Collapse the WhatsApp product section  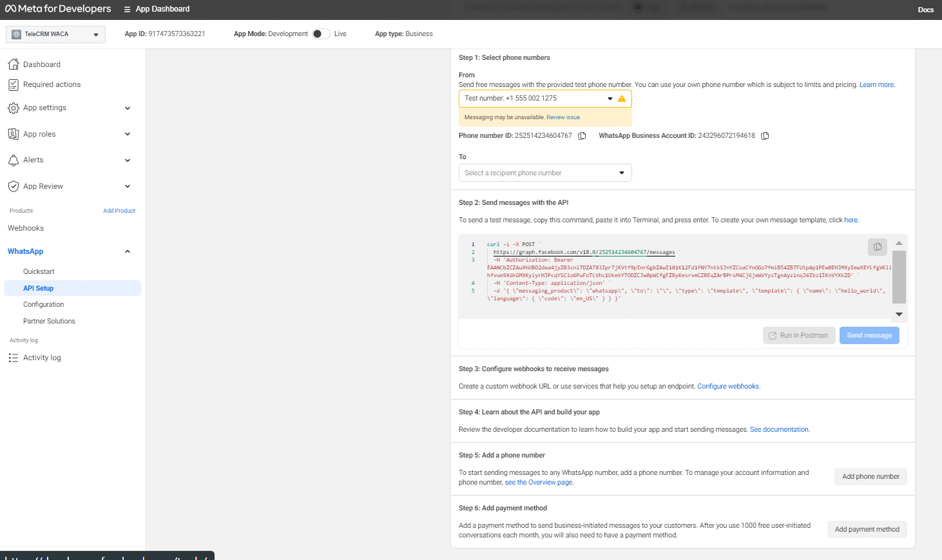[128, 251]
